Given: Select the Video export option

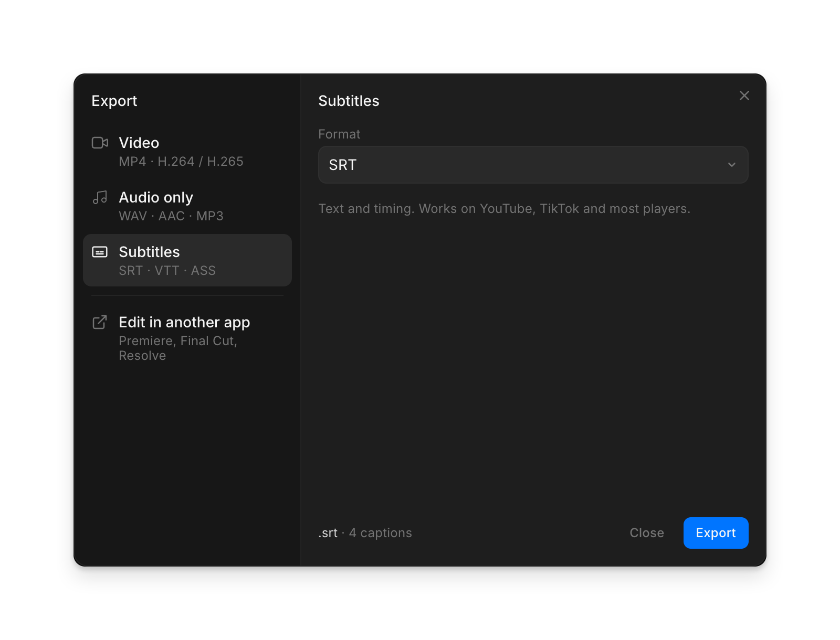Looking at the screenshot, I should click(187, 152).
